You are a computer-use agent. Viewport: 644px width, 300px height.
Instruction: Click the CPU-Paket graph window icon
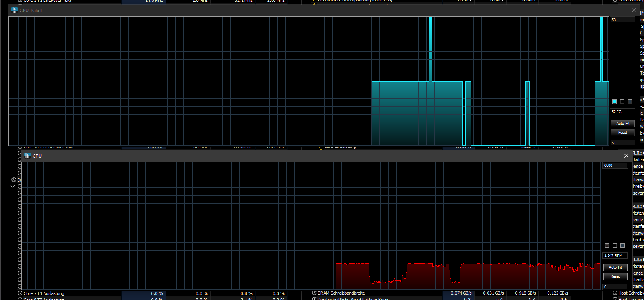[x=15, y=10]
